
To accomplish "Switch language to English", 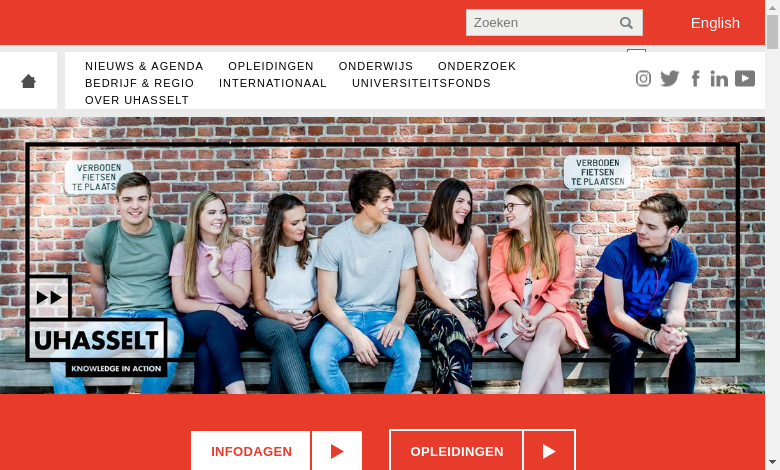I will click(715, 23).
